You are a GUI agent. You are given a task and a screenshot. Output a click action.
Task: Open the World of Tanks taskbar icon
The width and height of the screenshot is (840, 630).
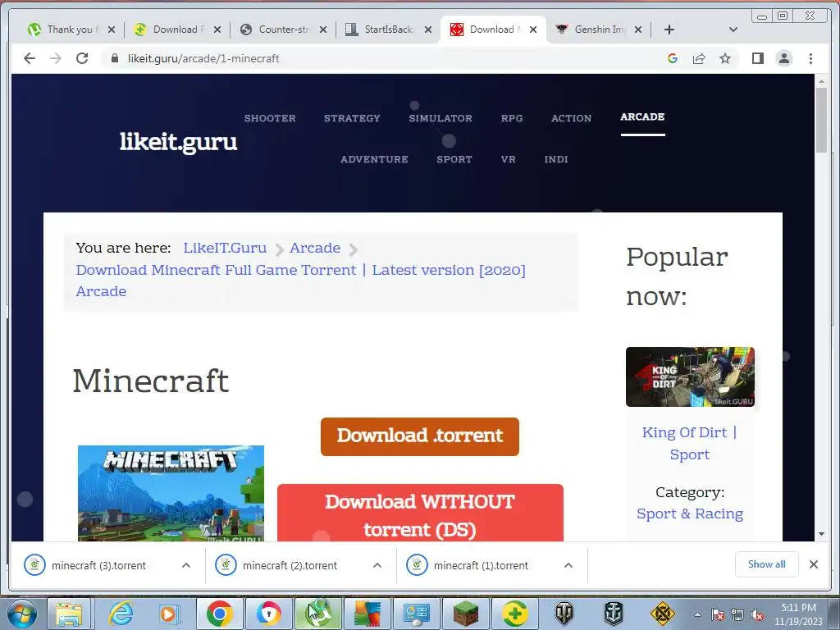click(x=564, y=614)
